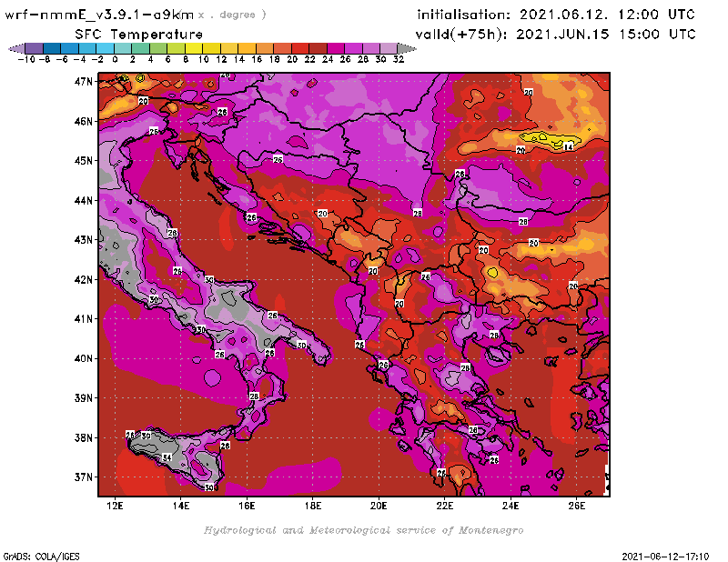Screen dimensions: 728x562
Task: Click the red swatch between 20 and 22
Action: (300, 49)
